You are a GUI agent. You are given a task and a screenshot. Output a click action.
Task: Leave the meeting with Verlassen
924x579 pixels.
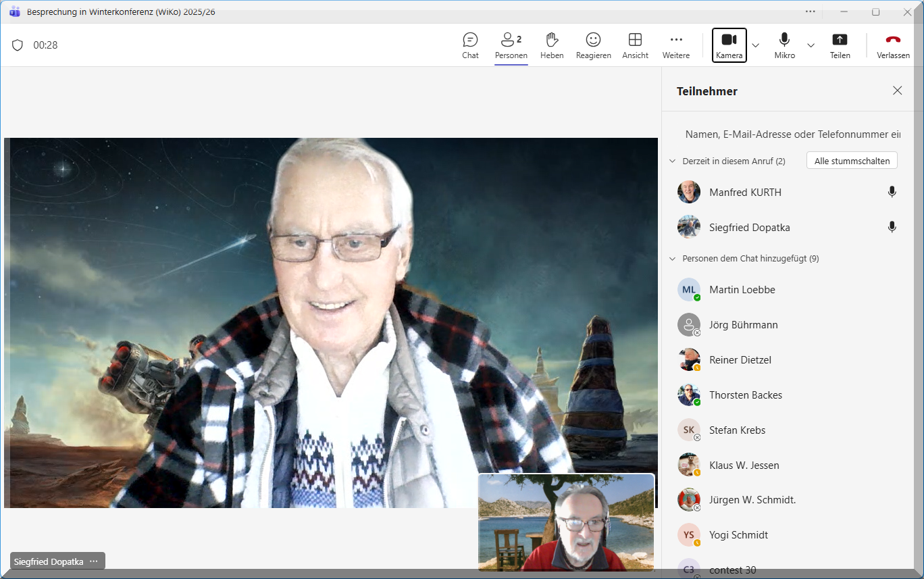[x=893, y=45]
